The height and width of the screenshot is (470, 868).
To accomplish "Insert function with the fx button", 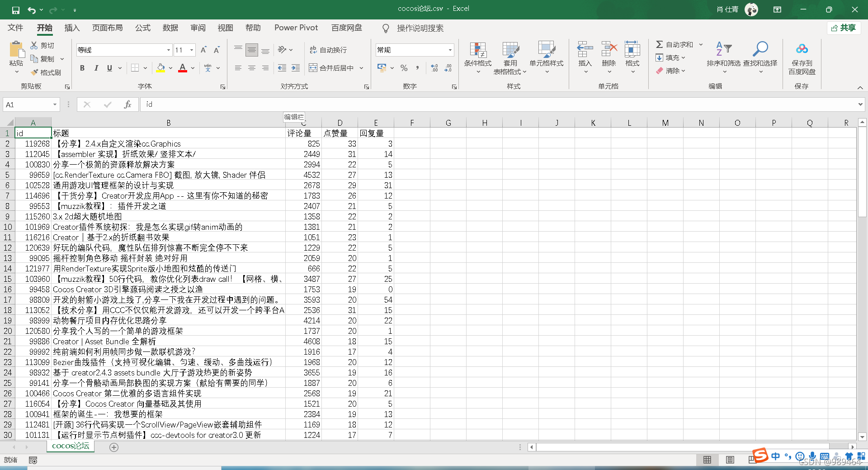I will click(x=127, y=104).
